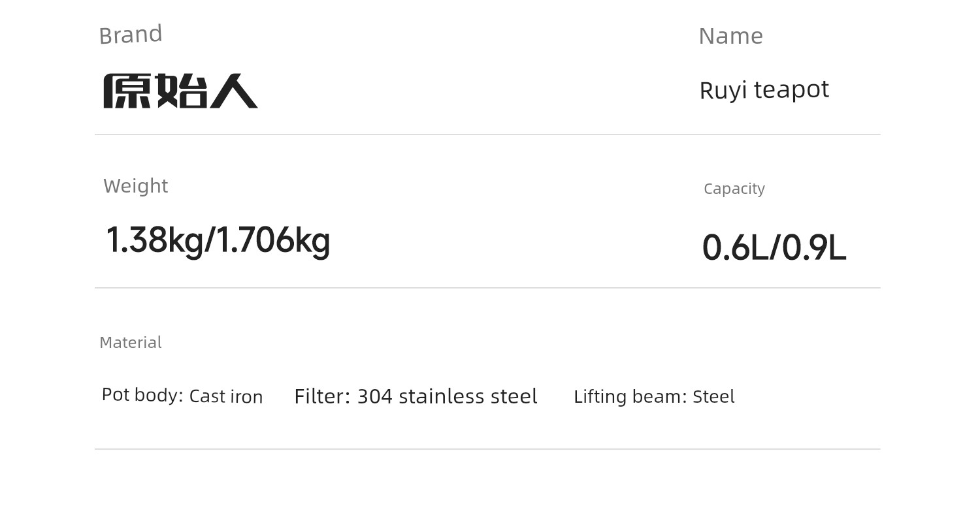The image size is (980, 517).
Task: Click the Pot body text
Action: (142, 395)
